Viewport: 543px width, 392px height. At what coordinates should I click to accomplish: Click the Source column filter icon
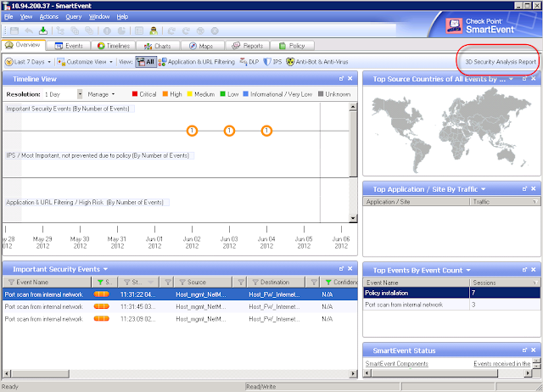pyautogui.click(x=182, y=283)
